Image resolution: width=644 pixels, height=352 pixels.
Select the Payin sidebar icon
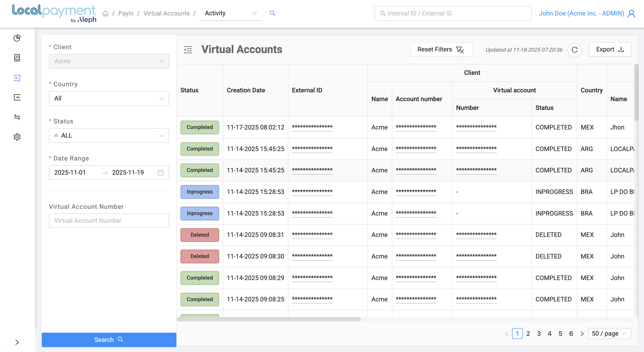[17, 78]
